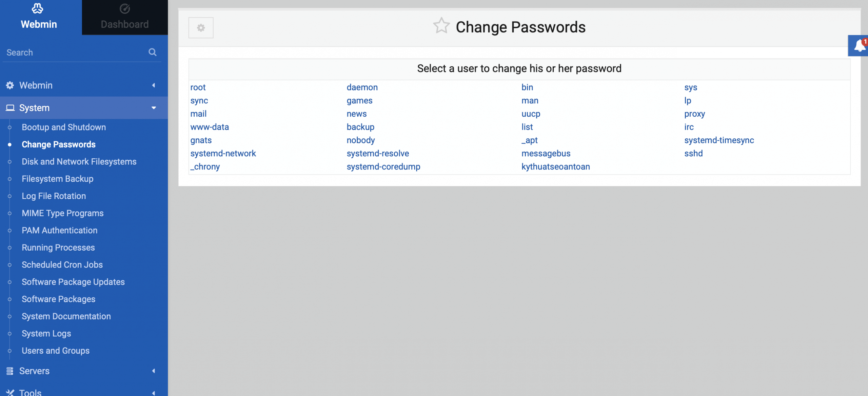
Task: Click the Servers category icon
Action: (10, 371)
